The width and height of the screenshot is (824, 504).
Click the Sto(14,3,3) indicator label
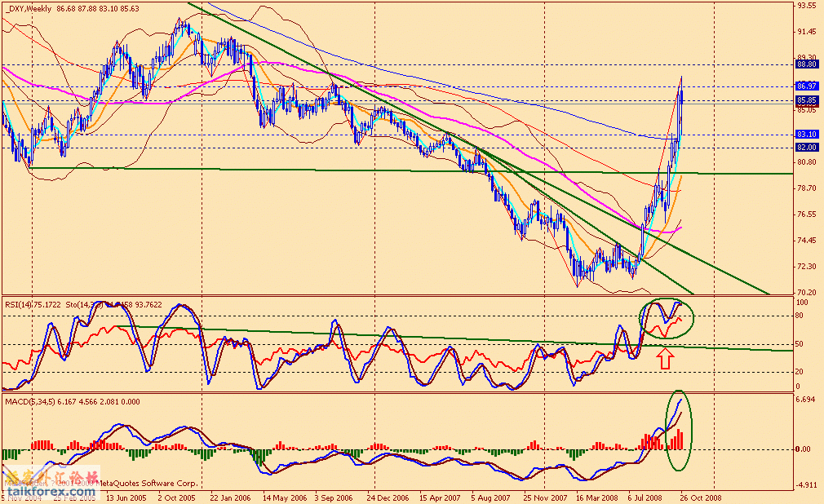[84, 304]
